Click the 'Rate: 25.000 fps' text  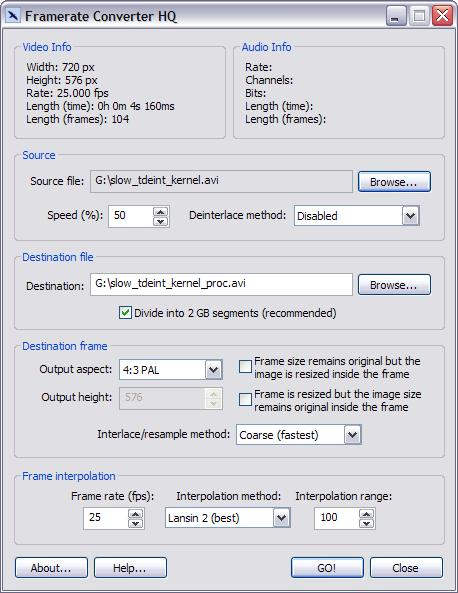pos(67,93)
